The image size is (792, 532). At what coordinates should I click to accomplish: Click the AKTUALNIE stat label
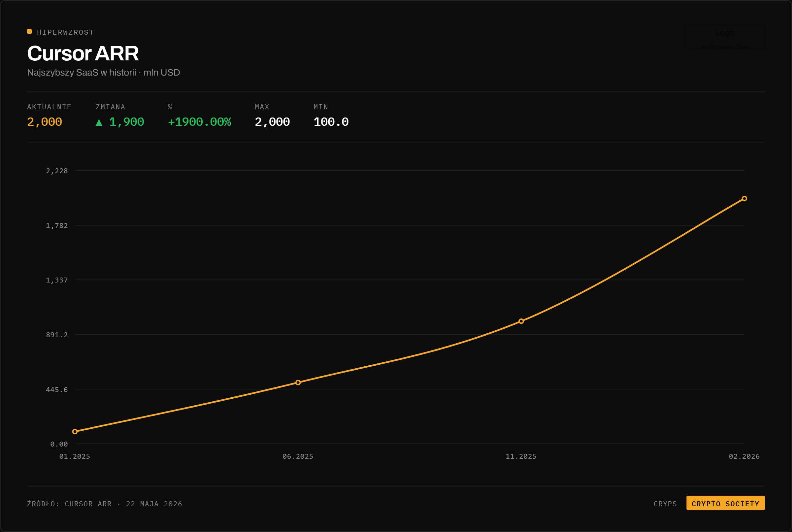(49, 107)
